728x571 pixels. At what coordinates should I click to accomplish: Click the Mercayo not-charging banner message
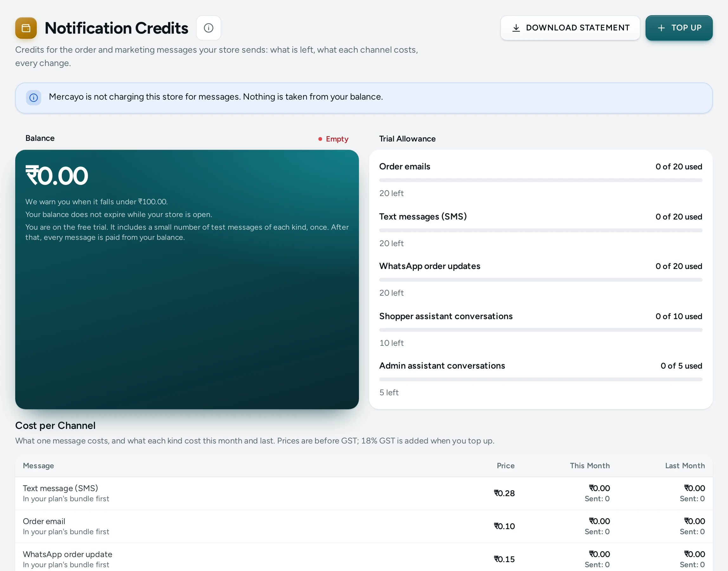point(216,97)
